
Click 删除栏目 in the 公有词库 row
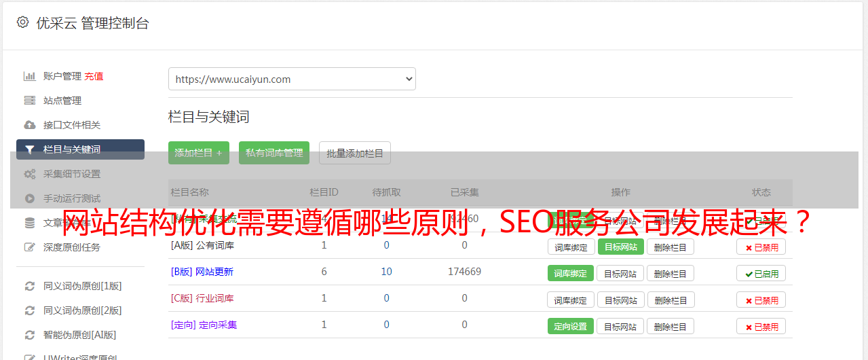pyautogui.click(x=670, y=247)
